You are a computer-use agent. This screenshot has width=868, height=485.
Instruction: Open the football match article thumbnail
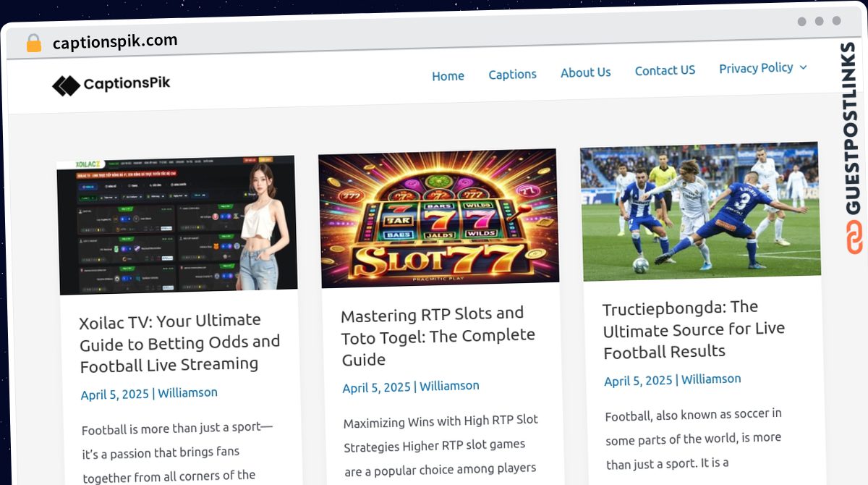click(700, 211)
